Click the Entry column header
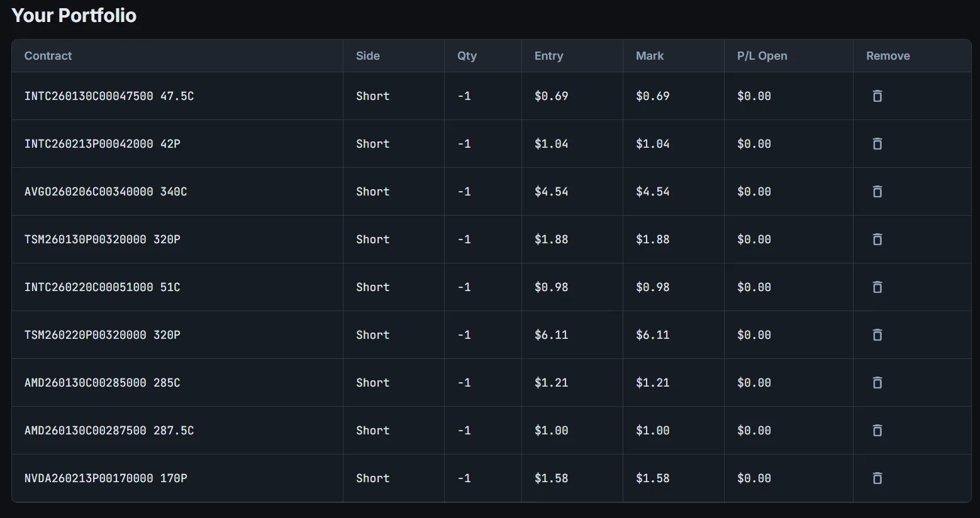This screenshot has height=518, width=980. click(x=548, y=56)
